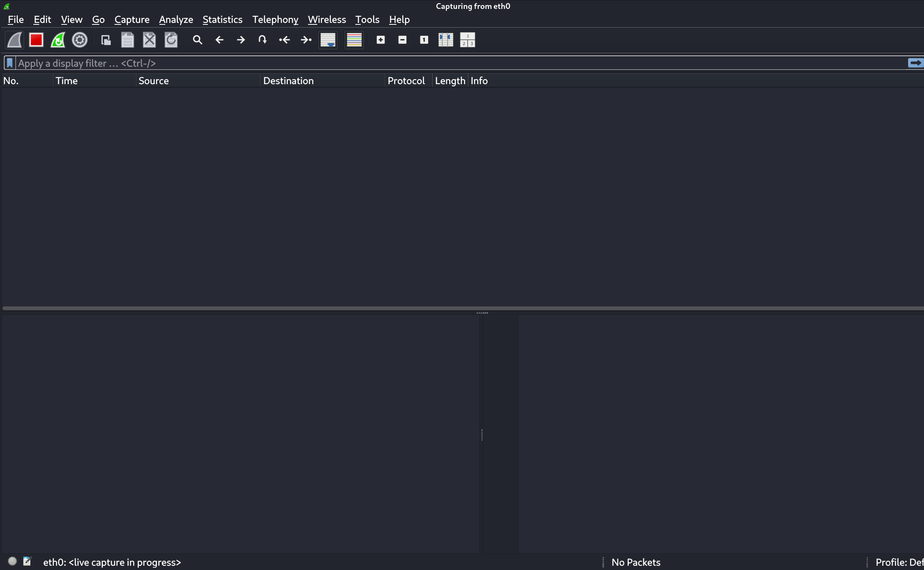This screenshot has height=570, width=924.
Task: Sort by the Time column header
Action: pyautogui.click(x=95, y=81)
